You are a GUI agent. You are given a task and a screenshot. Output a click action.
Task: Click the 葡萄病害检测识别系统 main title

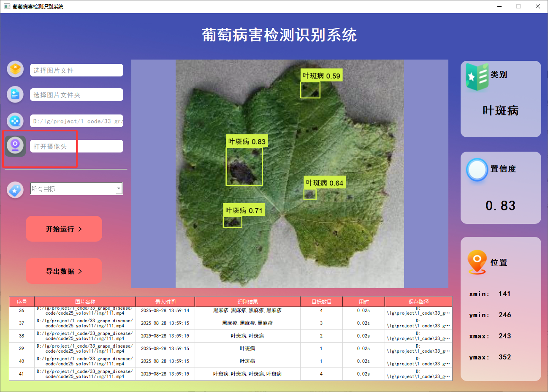click(x=279, y=35)
